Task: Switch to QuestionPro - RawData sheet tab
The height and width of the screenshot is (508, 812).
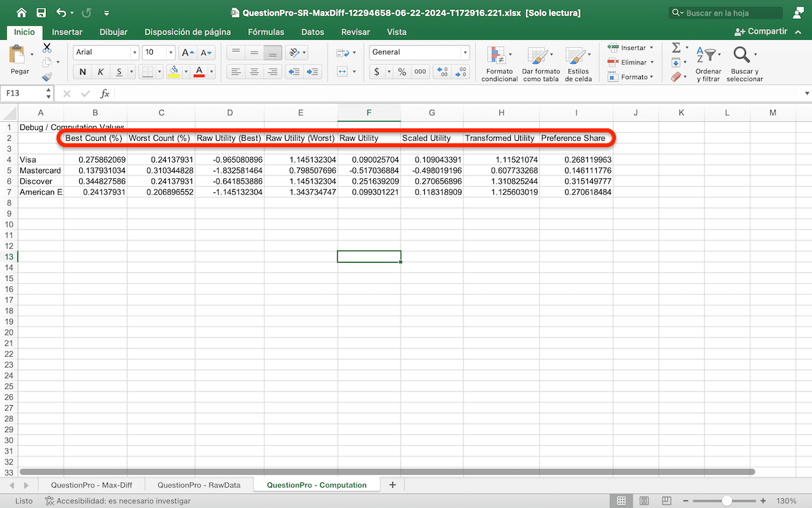Action: [x=198, y=485]
